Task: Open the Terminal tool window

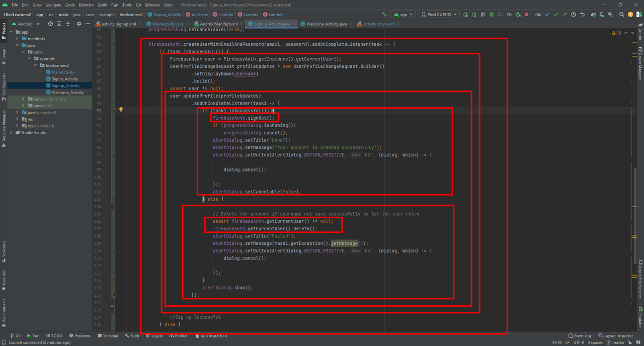Action: (x=108, y=336)
